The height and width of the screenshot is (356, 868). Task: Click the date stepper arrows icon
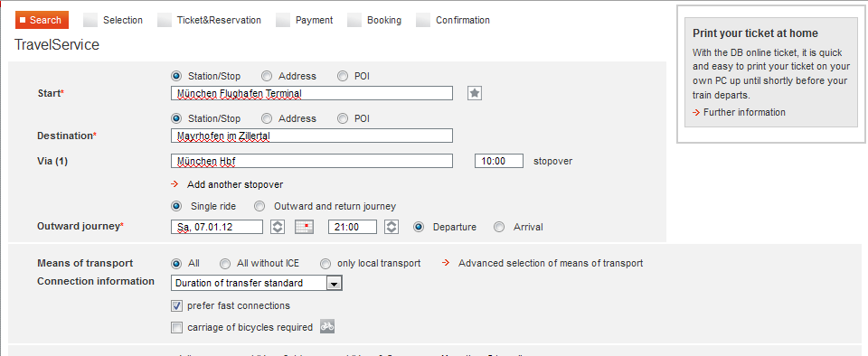[x=278, y=227]
